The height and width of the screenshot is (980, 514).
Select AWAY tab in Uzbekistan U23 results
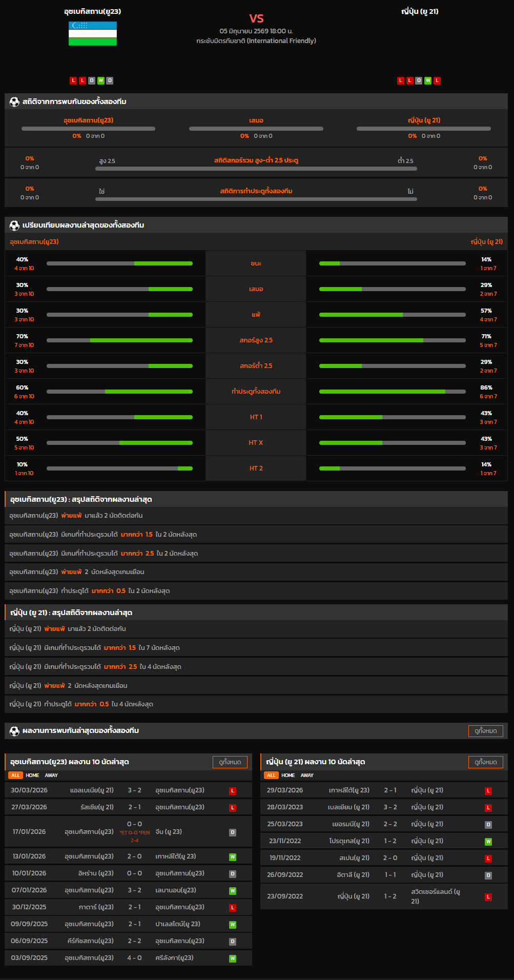tap(51, 775)
